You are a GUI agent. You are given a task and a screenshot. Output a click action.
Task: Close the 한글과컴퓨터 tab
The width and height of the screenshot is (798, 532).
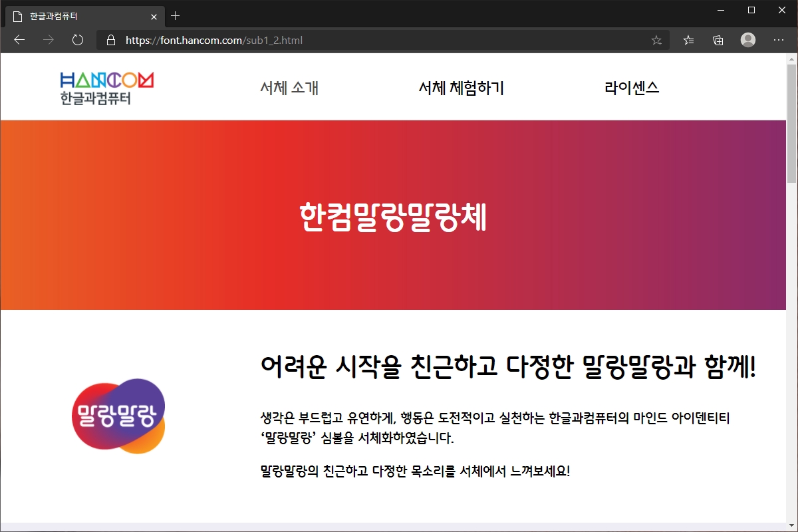(x=154, y=16)
